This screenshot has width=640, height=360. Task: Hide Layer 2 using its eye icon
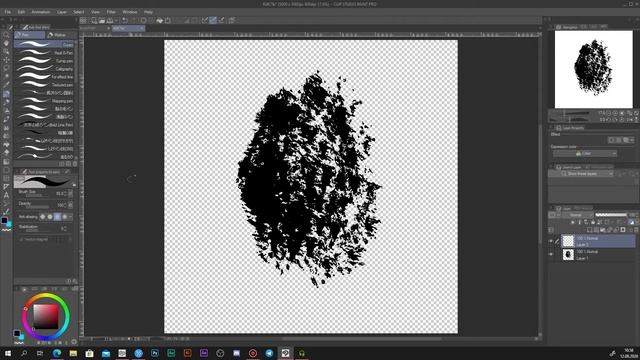(551, 241)
